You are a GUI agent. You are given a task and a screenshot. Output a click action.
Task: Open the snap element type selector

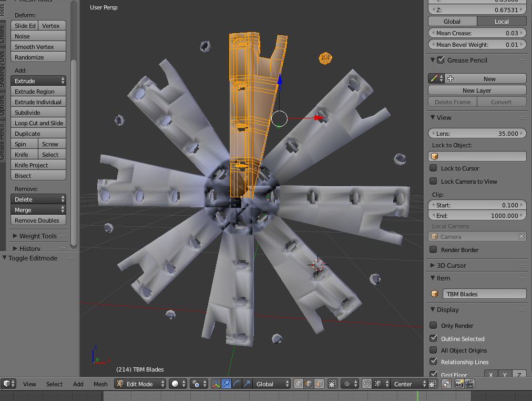(x=381, y=384)
